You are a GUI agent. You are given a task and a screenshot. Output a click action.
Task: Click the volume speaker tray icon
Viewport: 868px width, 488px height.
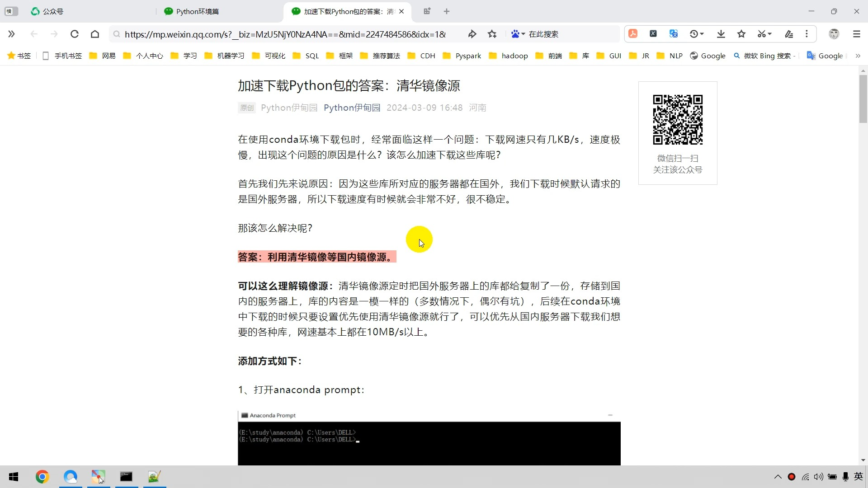pyautogui.click(x=818, y=477)
